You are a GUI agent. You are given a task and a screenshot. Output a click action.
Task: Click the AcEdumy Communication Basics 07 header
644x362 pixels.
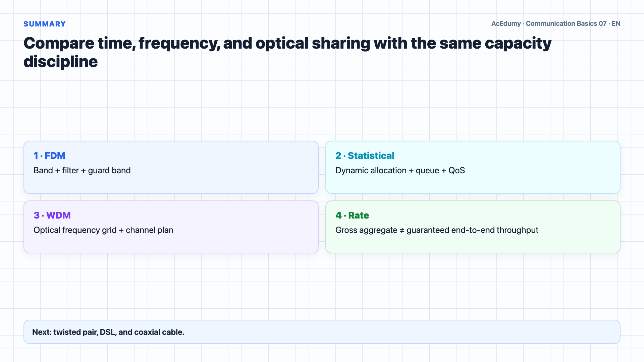coord(556,23)
